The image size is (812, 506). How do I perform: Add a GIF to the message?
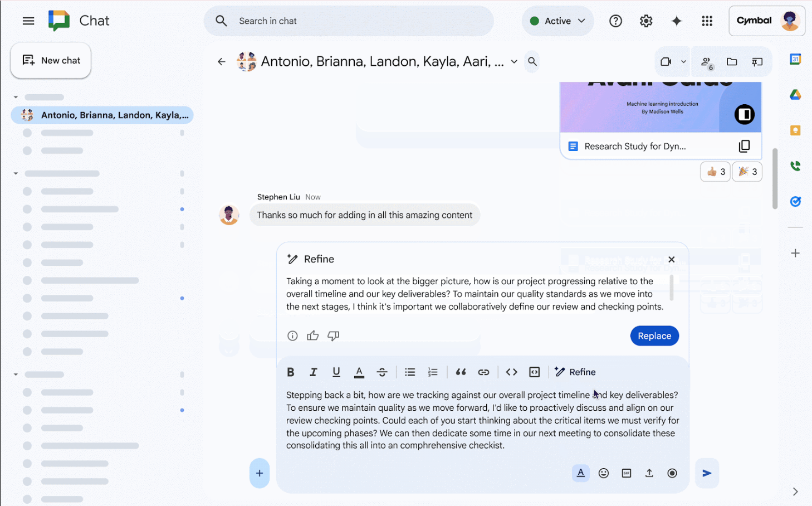[x=626, y=473]
